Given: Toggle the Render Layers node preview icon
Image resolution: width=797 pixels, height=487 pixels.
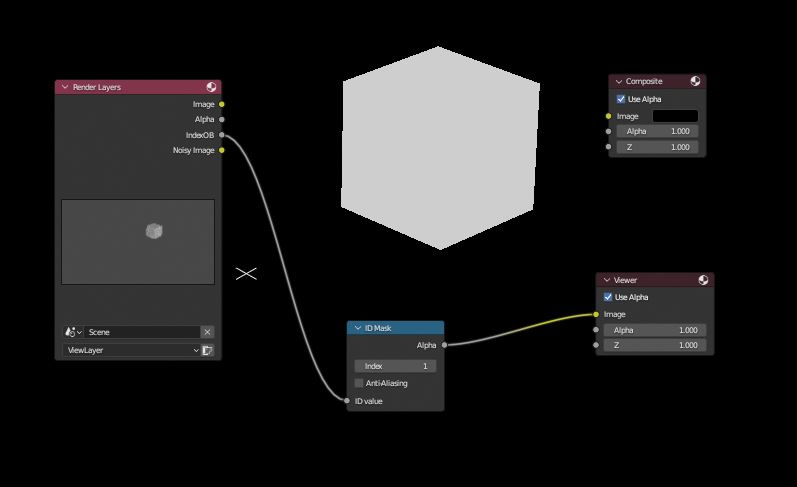Looking at the screenshot, I should coord(212,88).
